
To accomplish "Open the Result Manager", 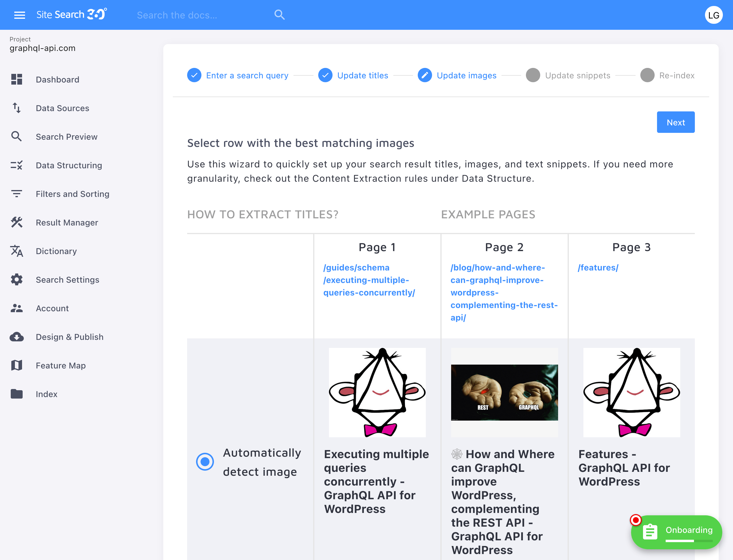I will click(x=67, y=222).
